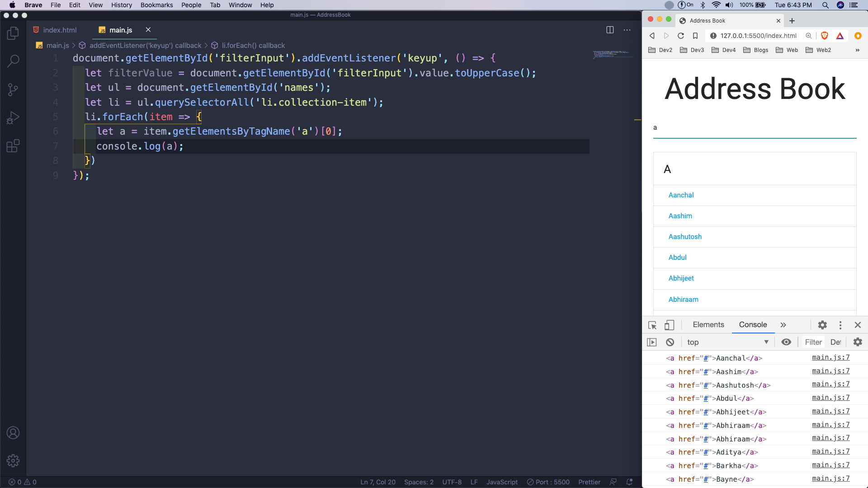Open the Source Control view
The height and width of the screenshot is (488, 868).
tap(13, 89)
